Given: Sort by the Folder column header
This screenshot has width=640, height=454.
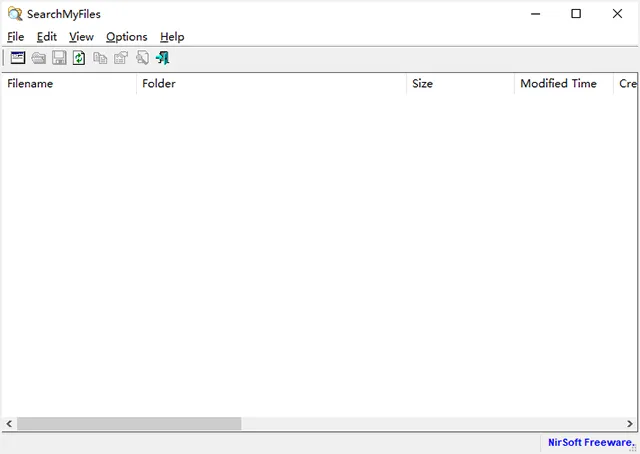Looking at the screenshot, I should tap(271, 83).
